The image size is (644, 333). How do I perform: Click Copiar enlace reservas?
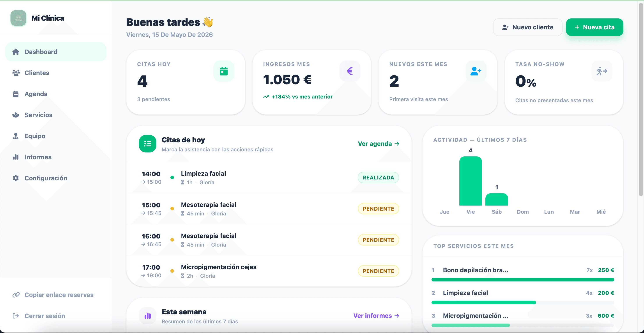click(x=56, y=295)
